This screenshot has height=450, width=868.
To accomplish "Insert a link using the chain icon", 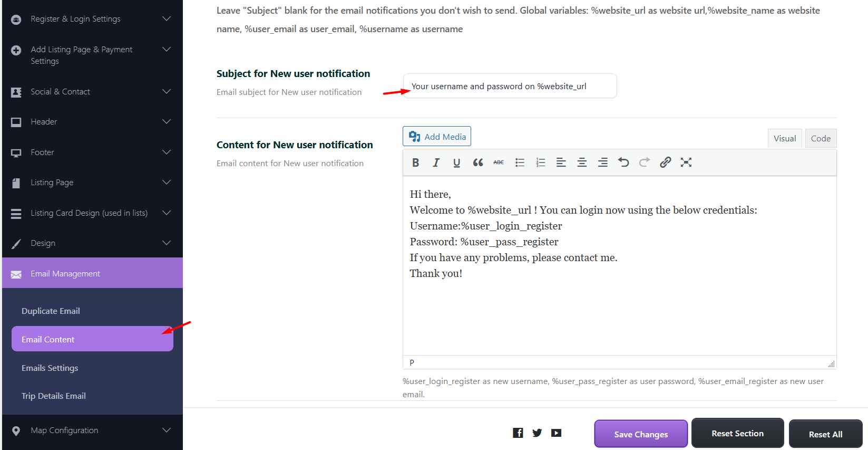I will click(665, 162).
